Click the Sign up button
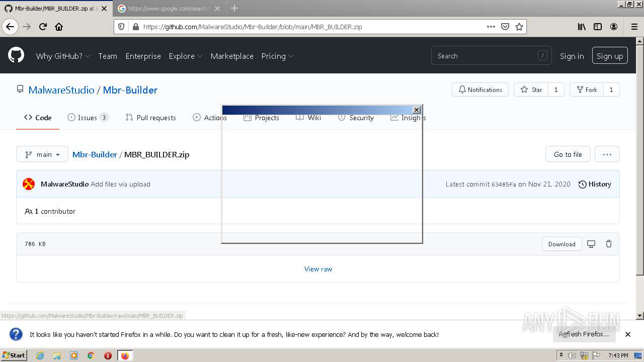This screenshot has height=362, width=644. [x=610, y=56]
